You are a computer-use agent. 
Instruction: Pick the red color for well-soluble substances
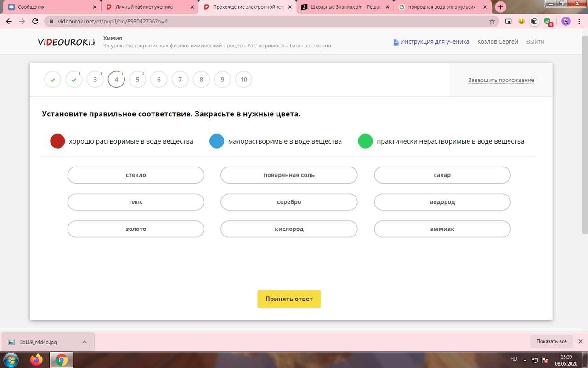click(x=57, y=141)
